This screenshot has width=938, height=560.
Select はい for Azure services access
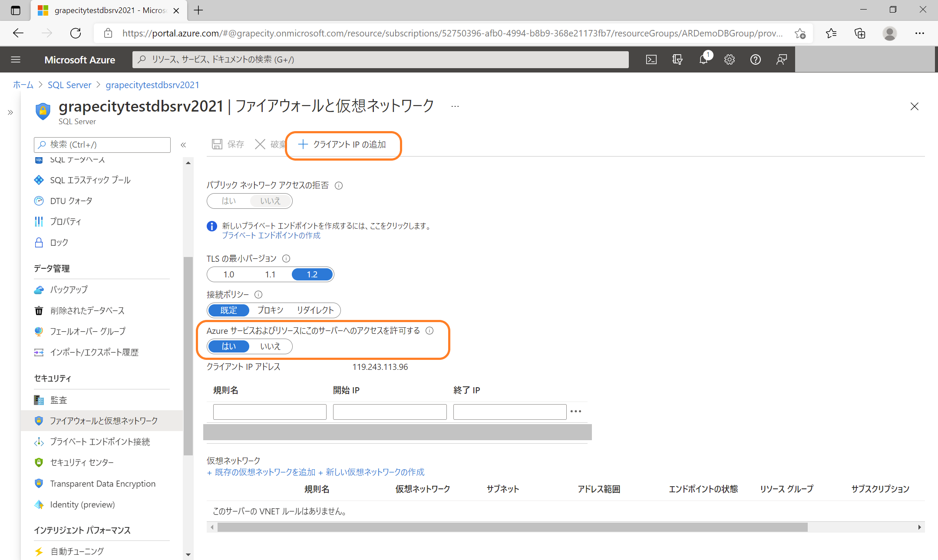[229, 346]
